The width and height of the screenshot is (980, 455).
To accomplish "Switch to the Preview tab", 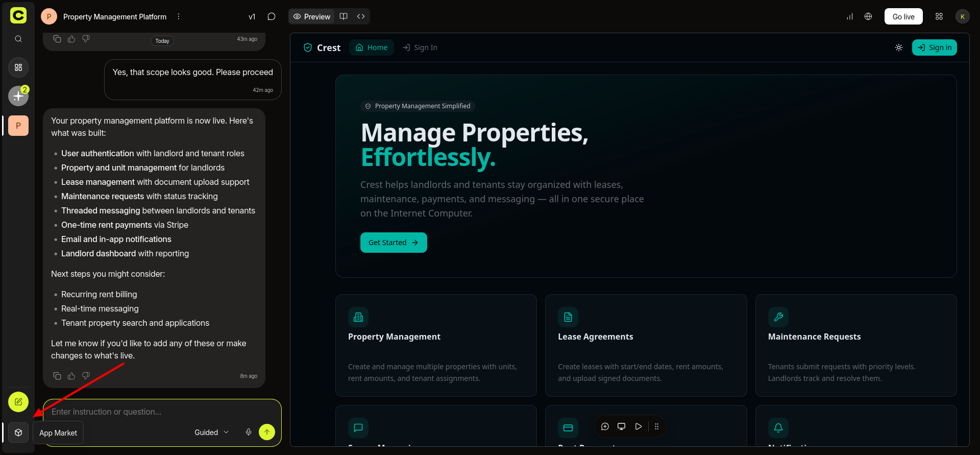I will pyautogui.click(x=312, y=16).
